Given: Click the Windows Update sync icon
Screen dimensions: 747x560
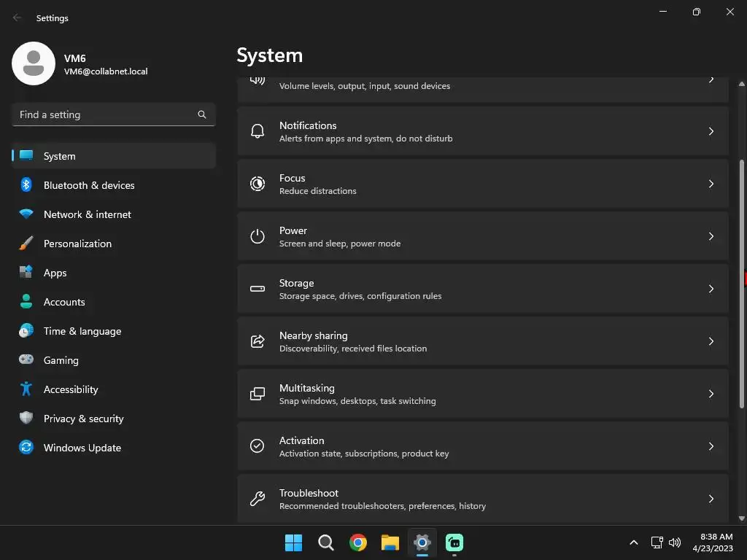Looking at the screenshot, I should (26, 447).
